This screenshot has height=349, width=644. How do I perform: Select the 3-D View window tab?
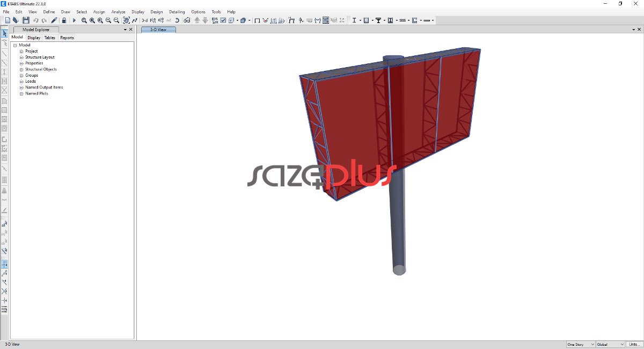158,30
